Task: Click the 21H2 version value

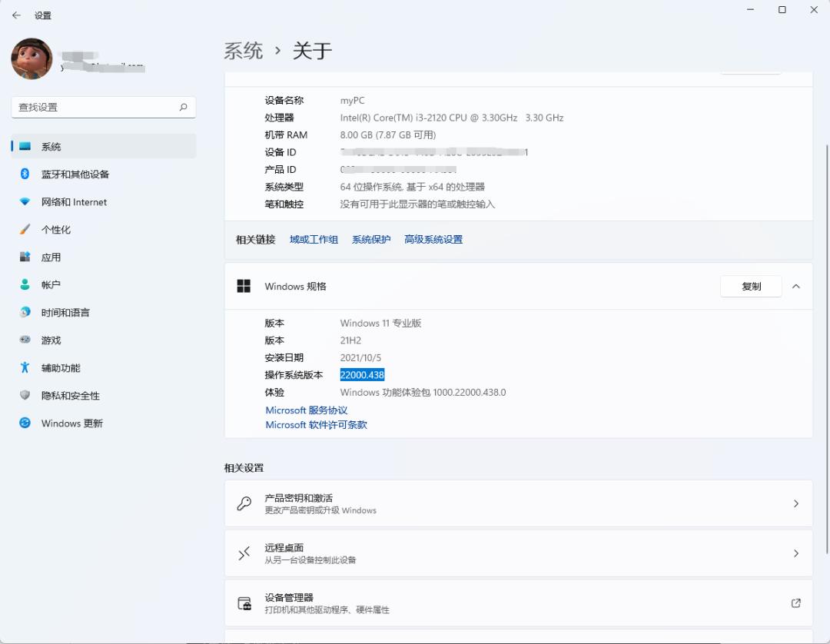Action: [x=350, y=340]
